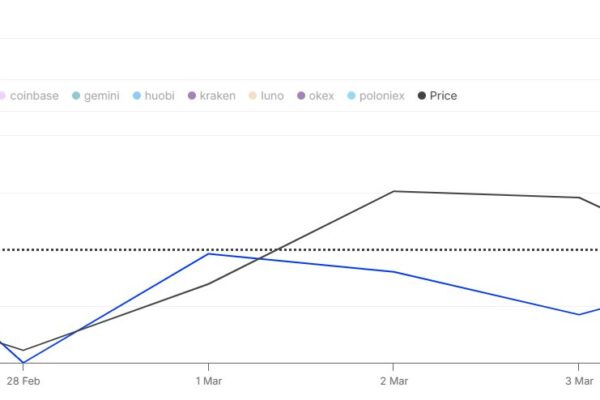Click the kraken legend text

(218, 96)
